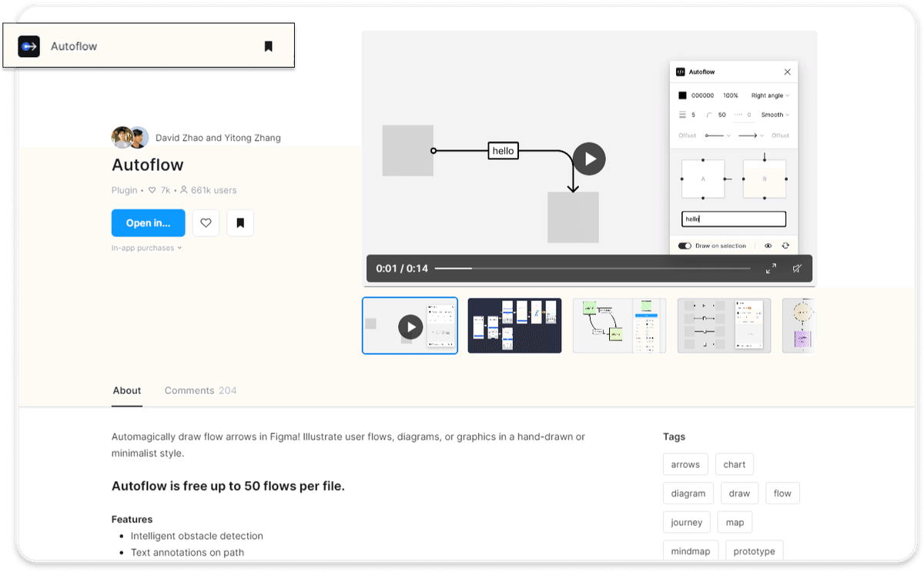Play the video using the center play button
The image size is (924, 572).
click(x=589, y=159)
